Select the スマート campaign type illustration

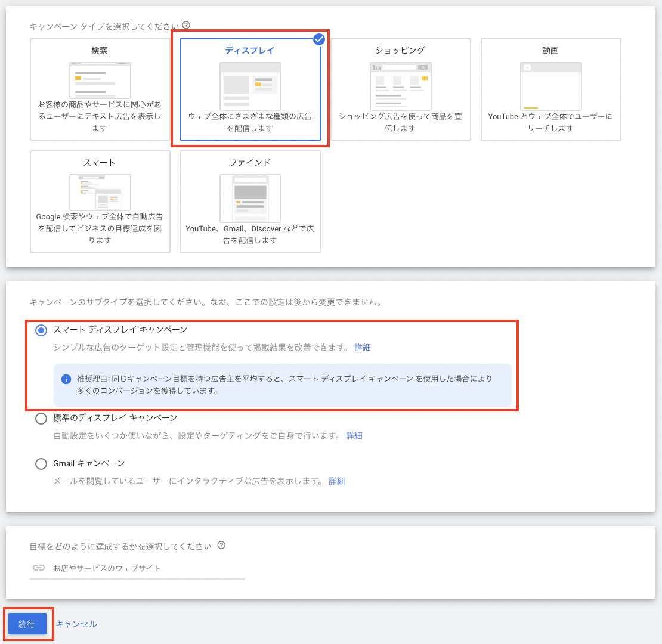tap(100, 192)
